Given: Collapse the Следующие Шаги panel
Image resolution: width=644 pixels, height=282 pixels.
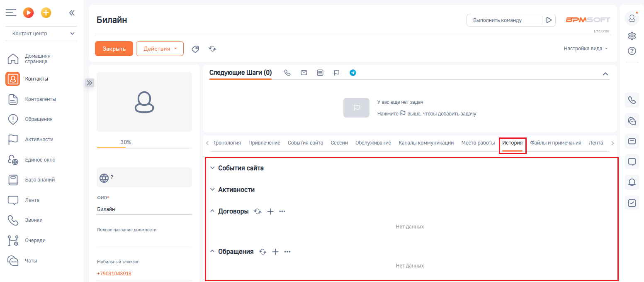Looking at the screenshot, I should point(605,74).
